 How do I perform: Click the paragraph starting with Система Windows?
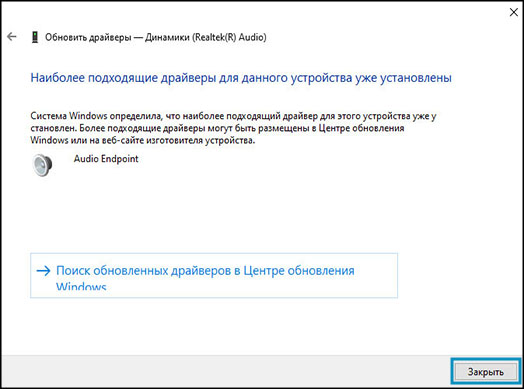pos(233,128)
